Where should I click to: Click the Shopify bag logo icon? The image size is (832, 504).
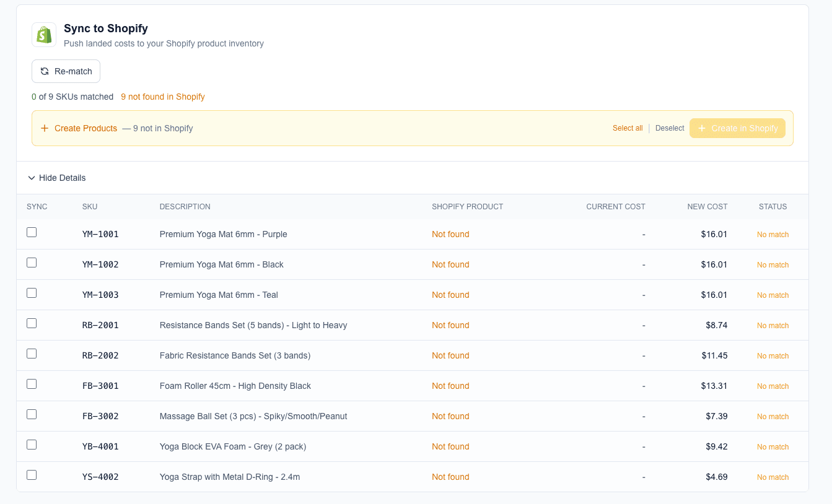point(44,35)
